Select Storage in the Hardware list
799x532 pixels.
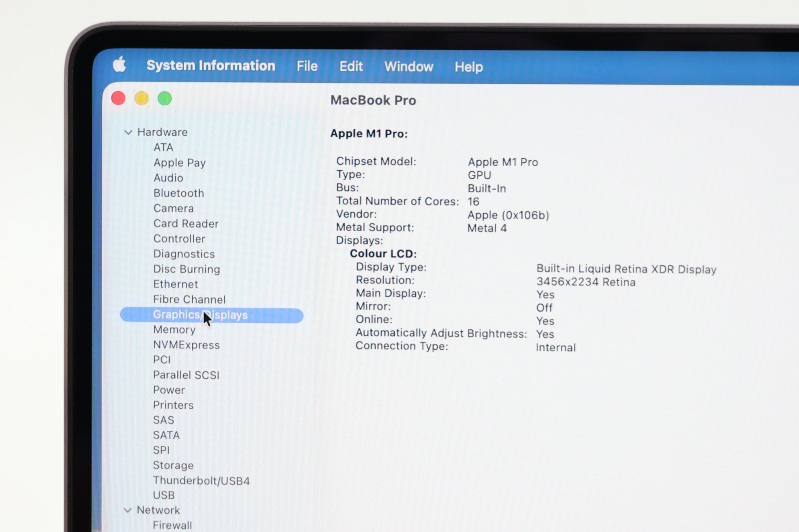[x=173, y=465]
